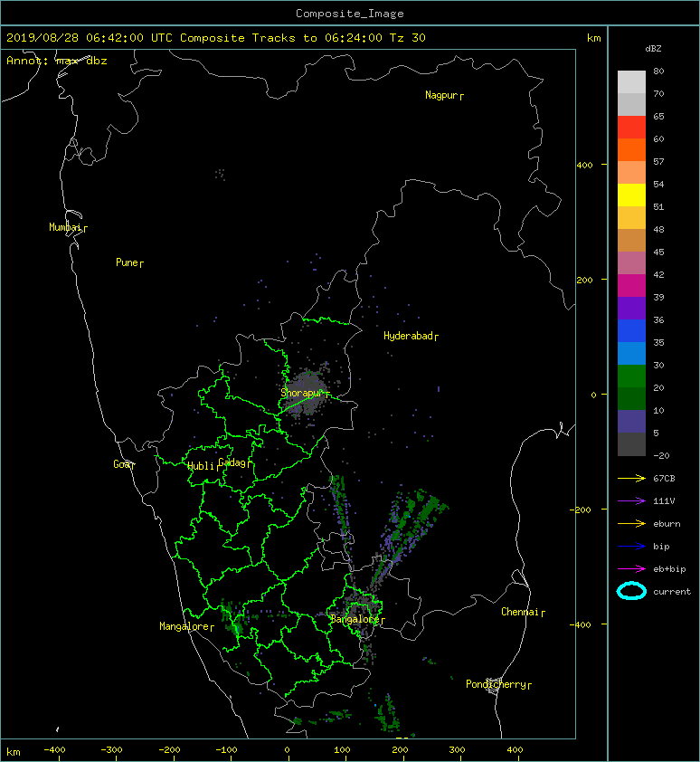Image resolution: width=700 pixels, height=762 pixels.
Task: Select the Hyderabad city label
Action: point(411,336)
